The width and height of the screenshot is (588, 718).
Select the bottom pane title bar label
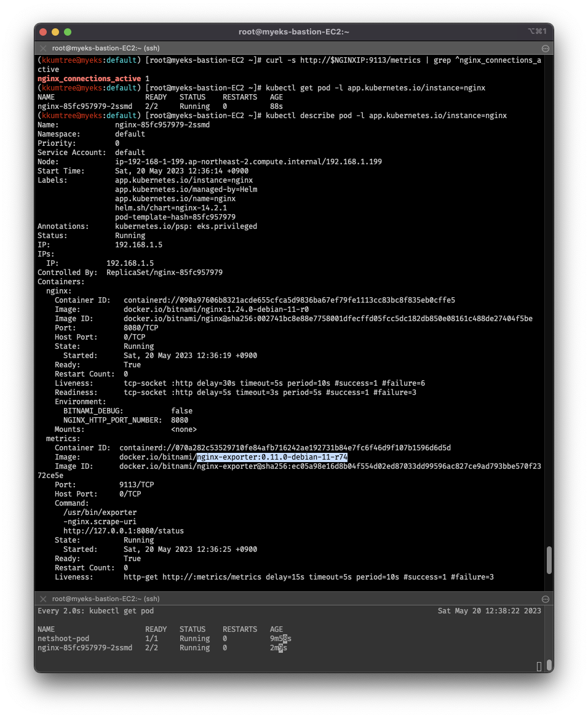click(106, 599)
